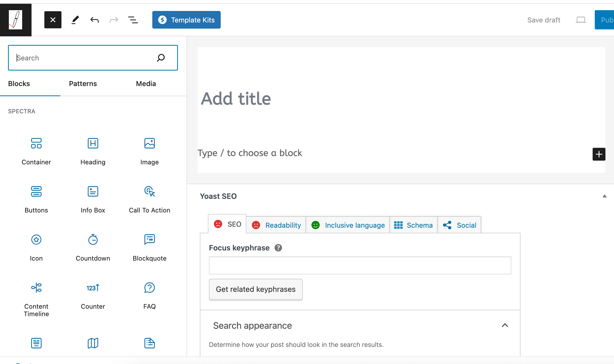Switch to the Patterns tab
This screenshot has width=614, height=364.
pos(83,84)
